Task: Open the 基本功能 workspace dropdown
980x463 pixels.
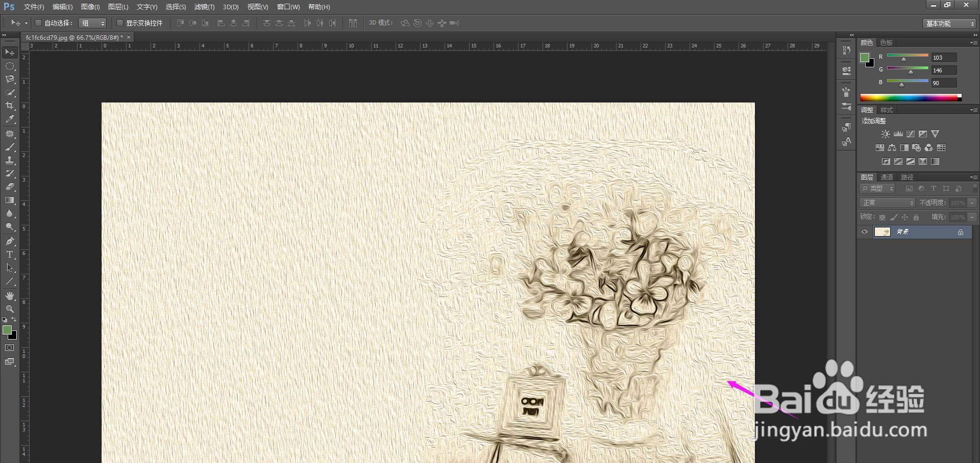Action: tap(950, 23)
